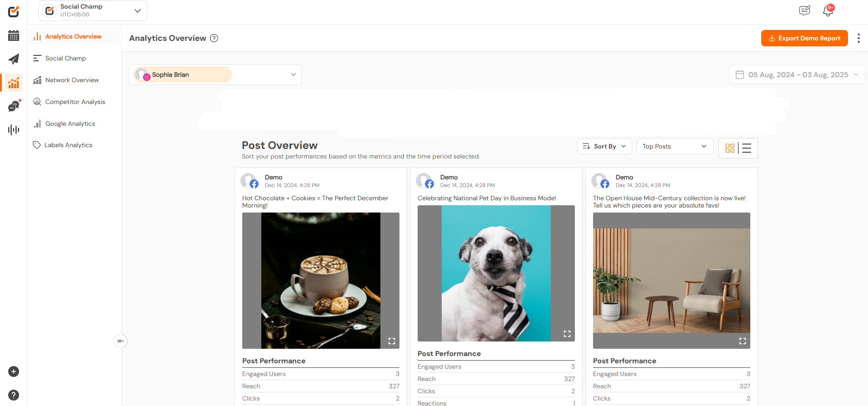
Task: Click Demo avatar on pet day post
Action: (424, 181)
